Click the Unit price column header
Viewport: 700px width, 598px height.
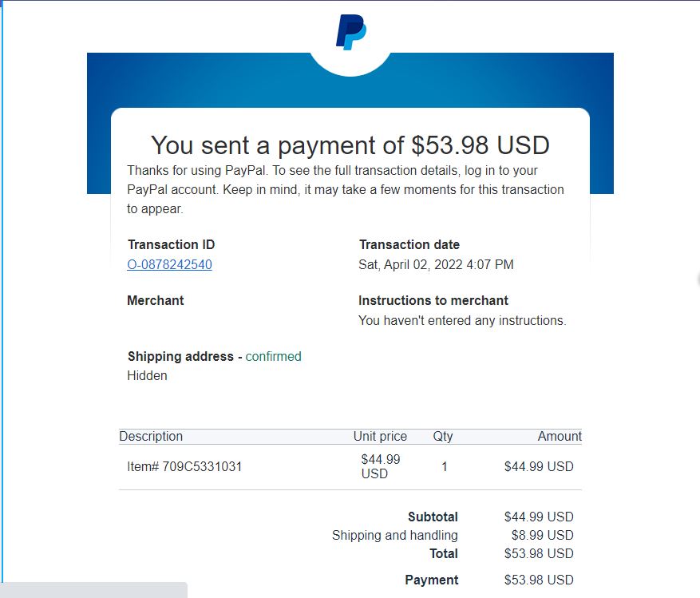pos(380,437)
